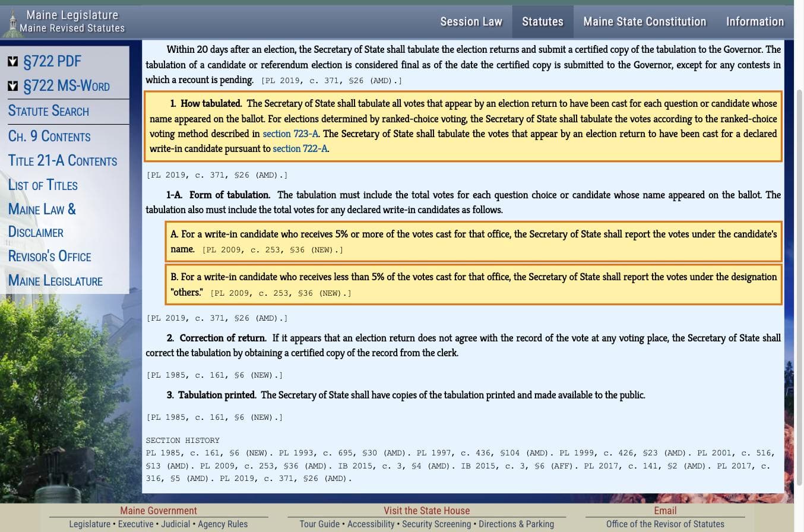This screenshot has width=804, height=532.
Task: Select the Statutes tab
Action: point(542,22)
